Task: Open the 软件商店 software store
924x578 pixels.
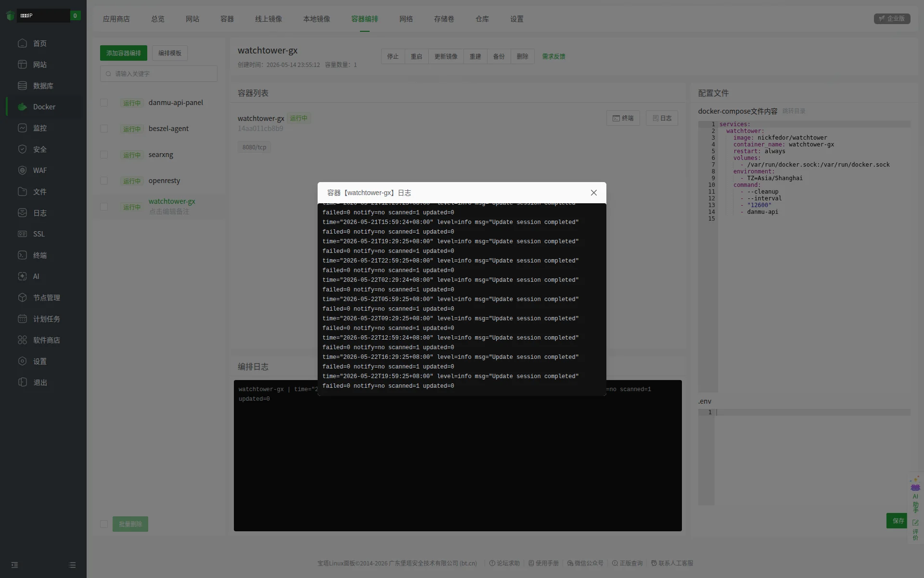Action: (46, 340)
